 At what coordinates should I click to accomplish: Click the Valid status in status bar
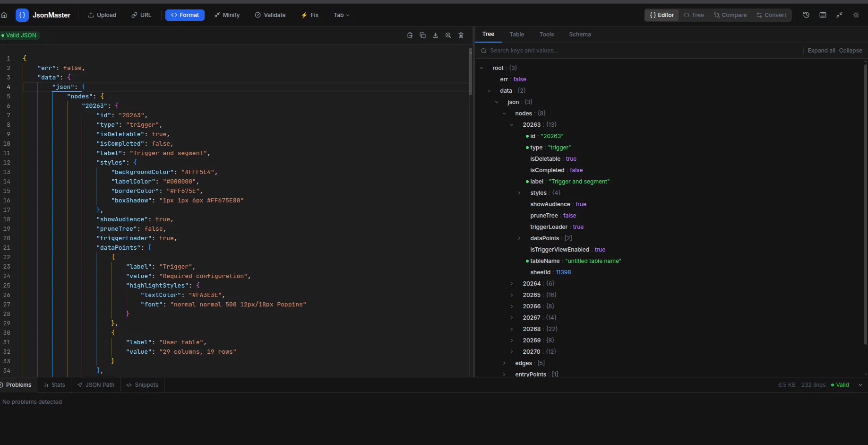[840, 385]
